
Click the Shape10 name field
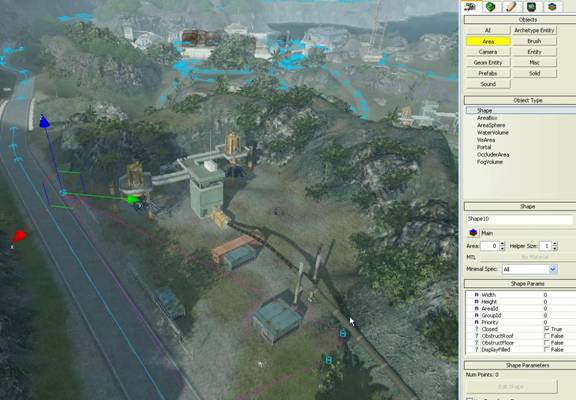click(519, 219)
